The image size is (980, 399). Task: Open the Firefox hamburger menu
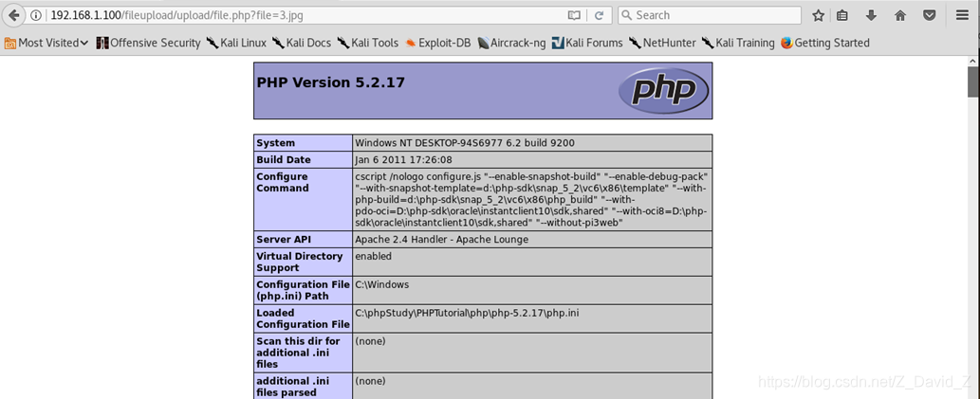(x=963, y=15)
